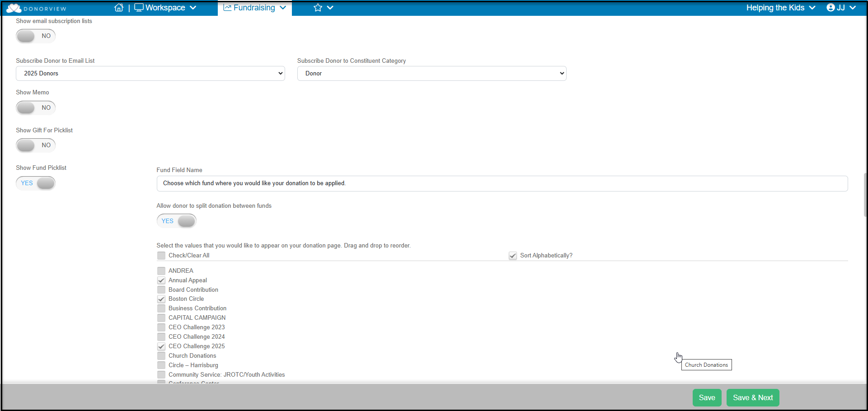The width and height of the screenshot is (868, 411).
Task: Click the Check/Clear All label
Action: [189, 256]
